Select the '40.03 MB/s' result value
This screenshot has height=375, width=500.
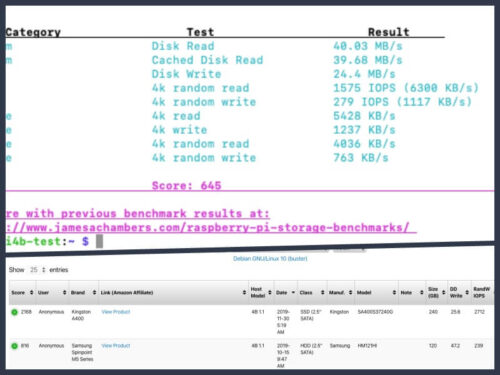pyautogui.click(x=368, y=46)
